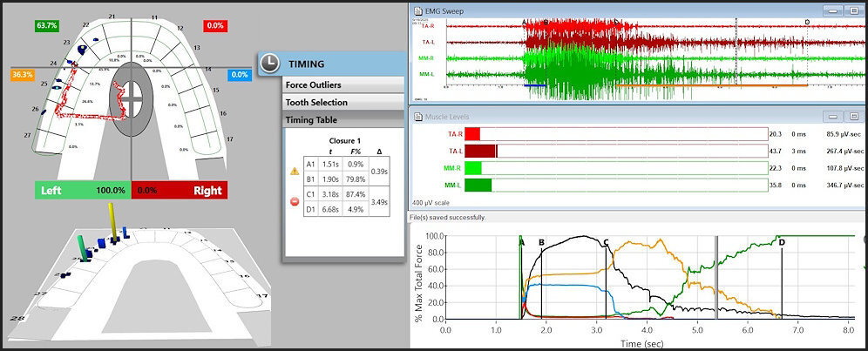Click the Muscle Levels window icon
This screenshot has height=351, width=868.
tap(419, 115)
